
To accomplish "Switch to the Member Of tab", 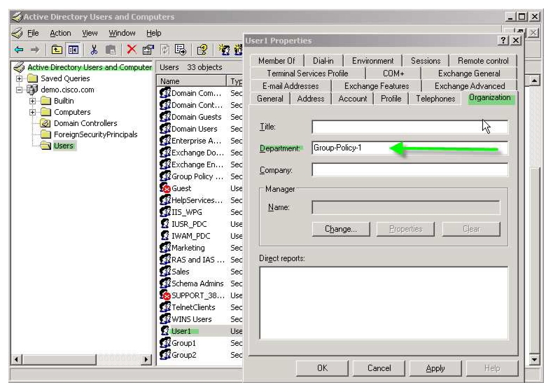I will (x=276, y=61).
